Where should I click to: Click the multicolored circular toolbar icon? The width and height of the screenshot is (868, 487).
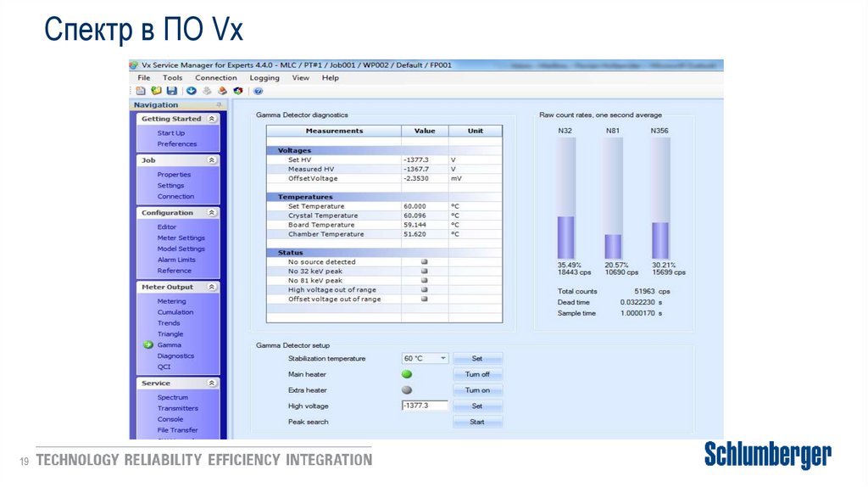click(238, 91)
